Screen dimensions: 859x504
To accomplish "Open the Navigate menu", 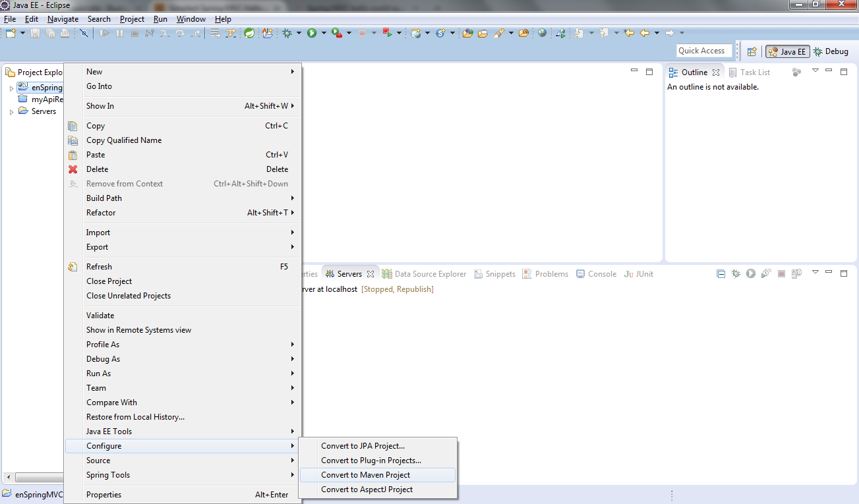I will click(x=63, y=19).
